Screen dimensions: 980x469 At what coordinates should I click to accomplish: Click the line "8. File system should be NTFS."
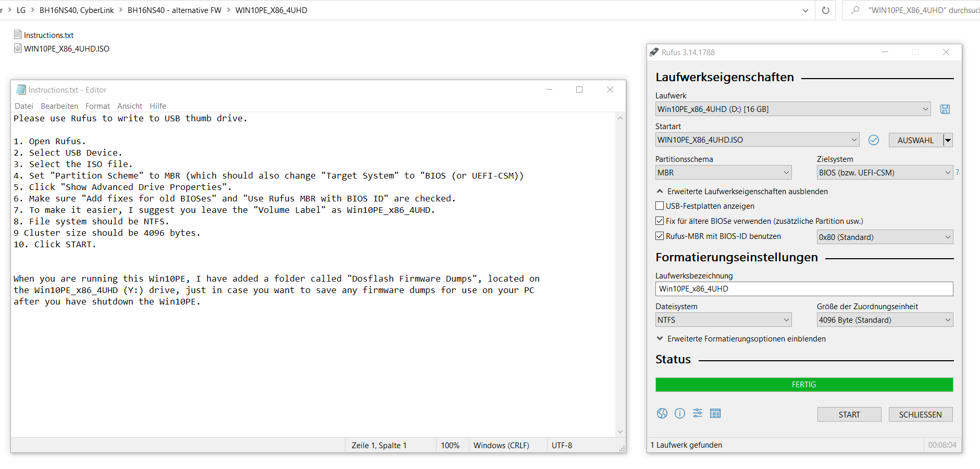91,222
